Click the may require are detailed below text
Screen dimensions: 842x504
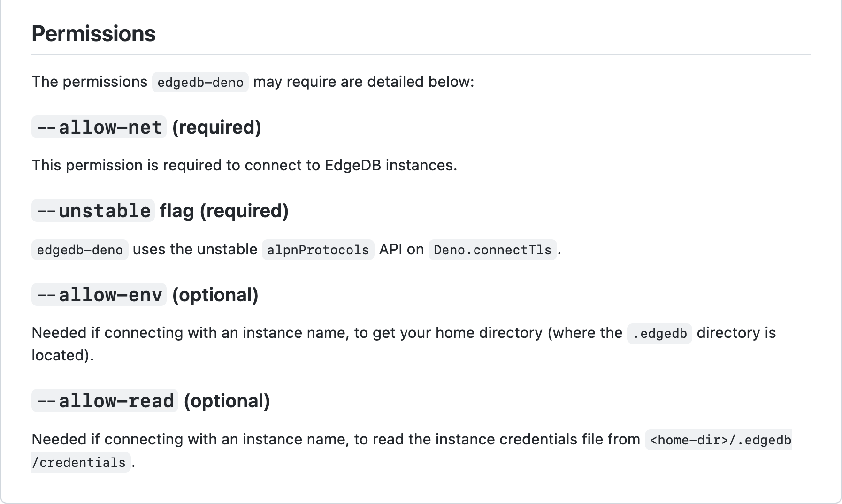(364, 82)
